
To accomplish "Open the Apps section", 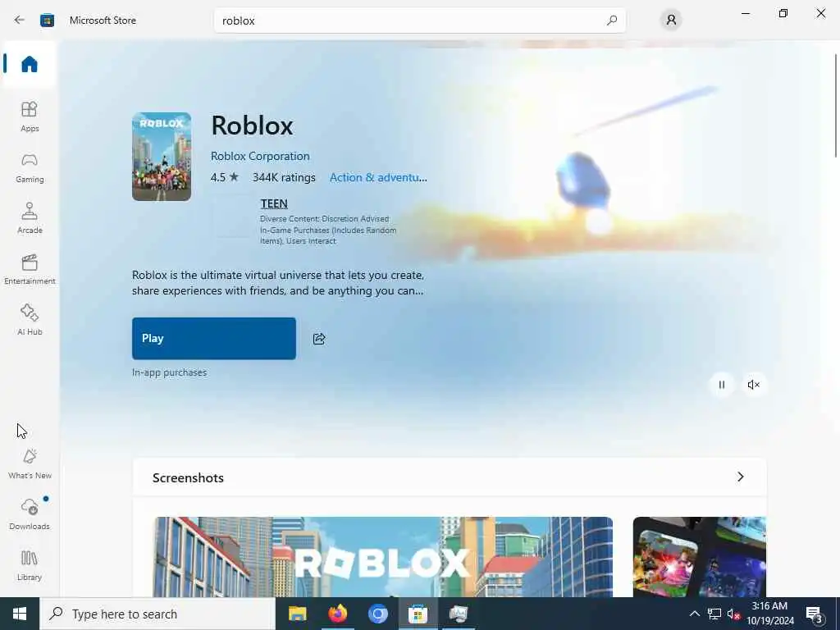I will (x=30, y=116).
